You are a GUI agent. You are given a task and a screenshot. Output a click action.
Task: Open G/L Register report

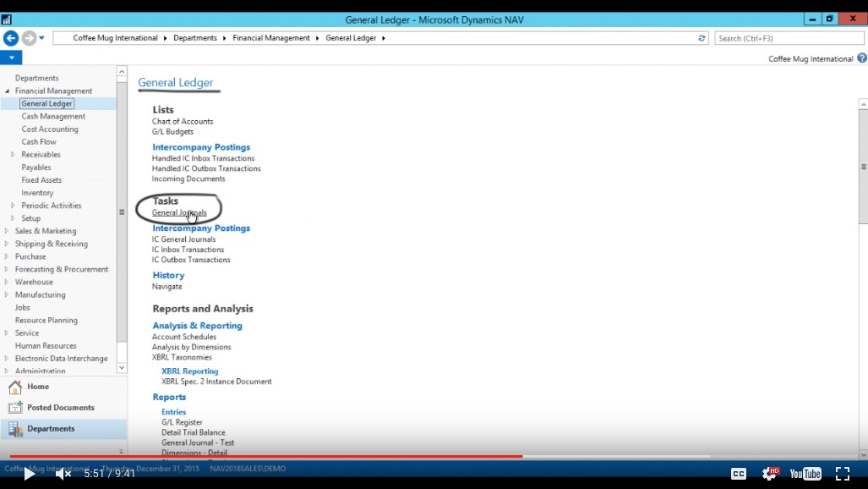point(182,422)
